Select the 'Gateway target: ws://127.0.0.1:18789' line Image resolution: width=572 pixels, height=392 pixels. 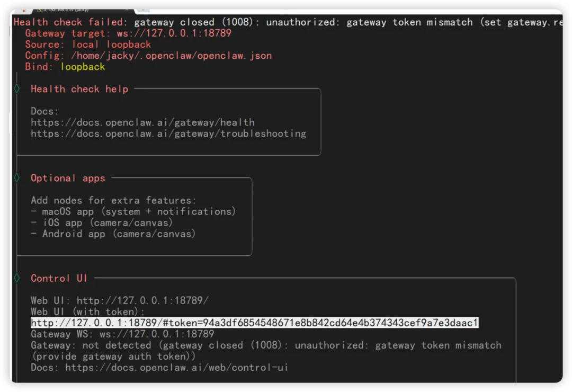tap(128, 33)
